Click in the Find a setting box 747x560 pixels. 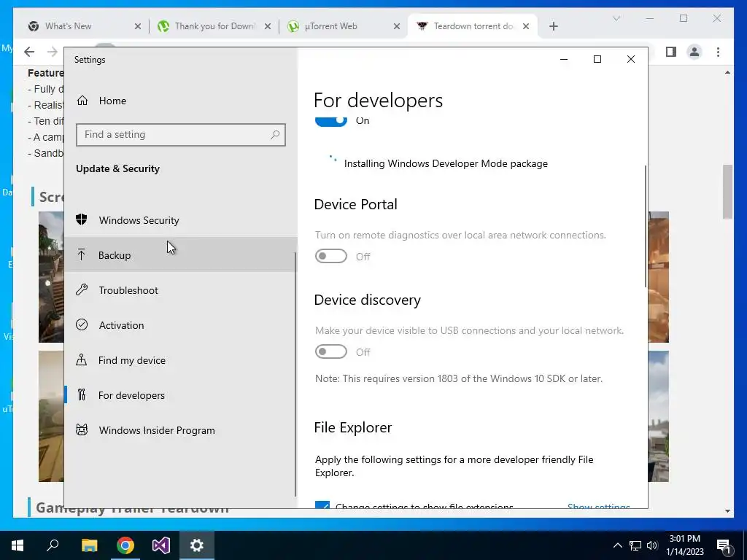(181, 135)
